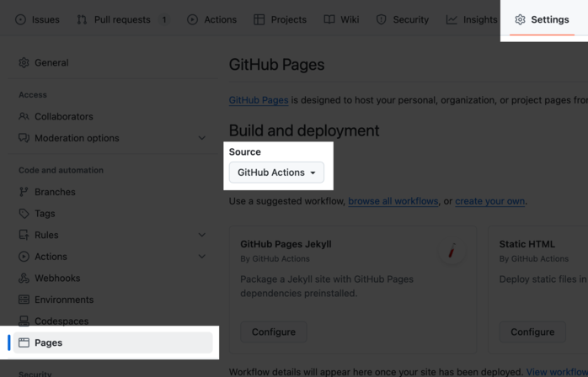The height and width of the screenshot is (377, 588).
Task: Open Moderation options in sidebar
Action: [113, 138]
